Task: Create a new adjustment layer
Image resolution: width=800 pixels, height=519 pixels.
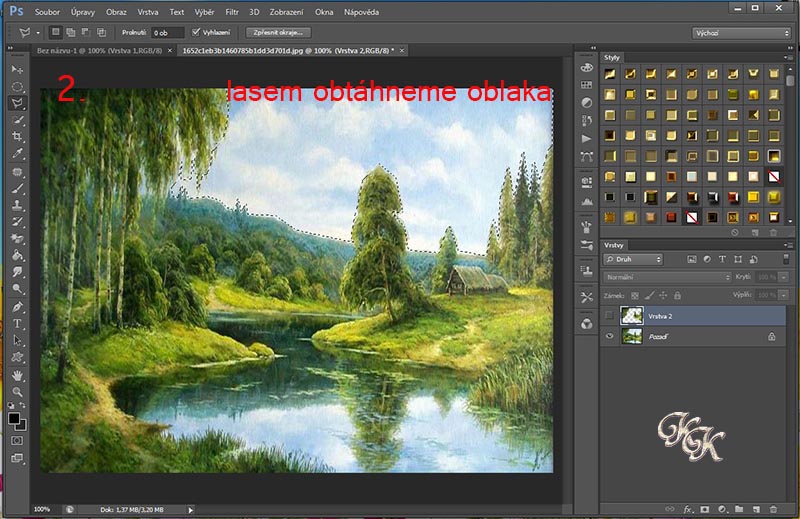Action: pyautogui.click(x=722, y=509)
